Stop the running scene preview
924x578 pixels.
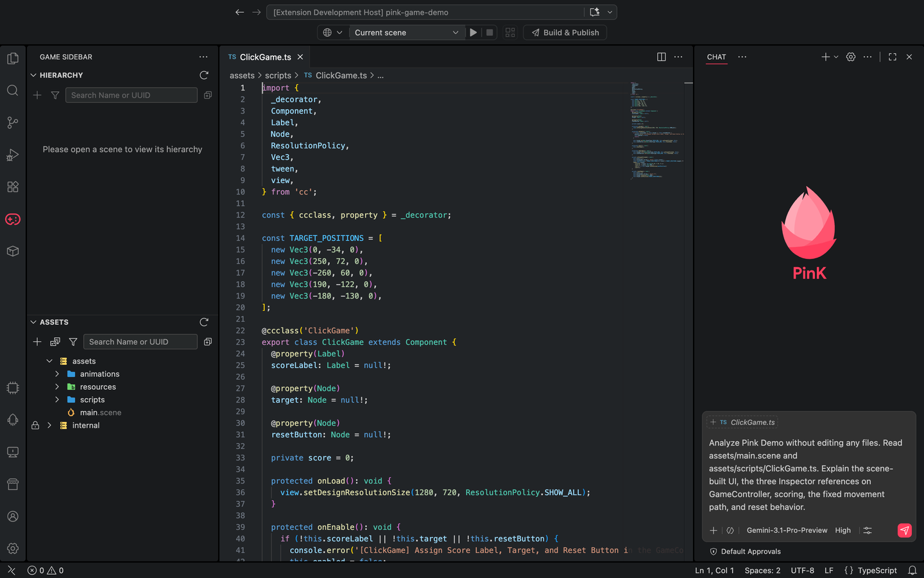pyautogui.click(x=490, y=33)
